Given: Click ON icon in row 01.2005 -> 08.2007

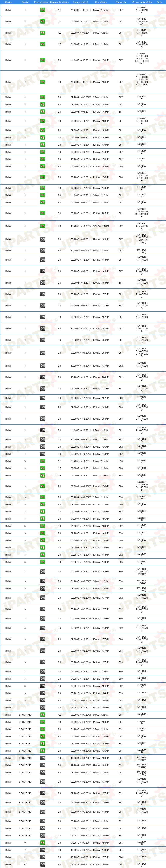Looking at the screenshot, I should (42, 581).
